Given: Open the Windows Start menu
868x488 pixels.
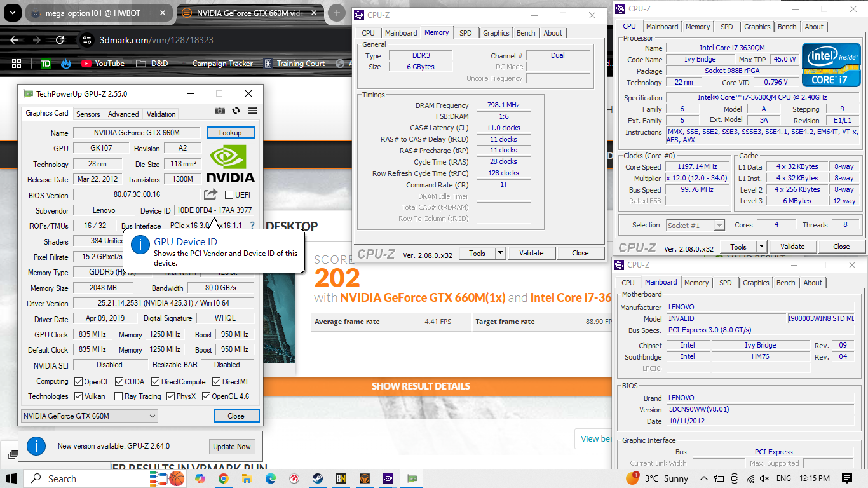Looking at the screenshot, I should click(11, 478).
